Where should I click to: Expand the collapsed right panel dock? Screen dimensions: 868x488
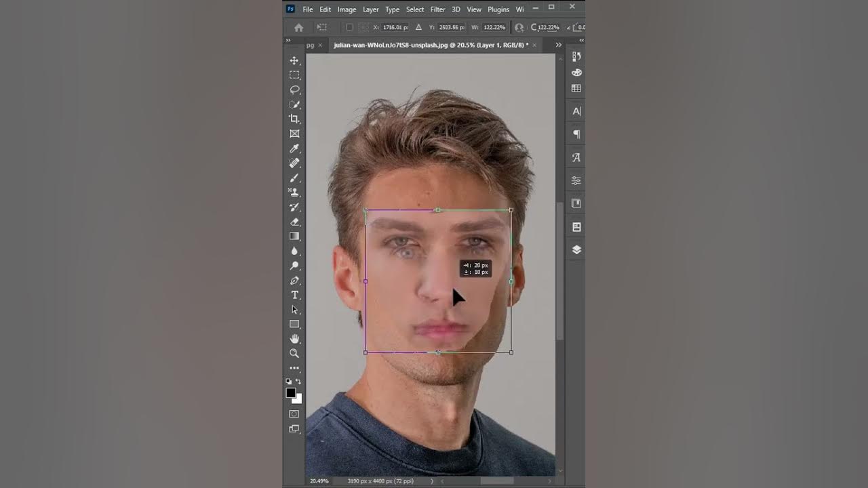pos(581,41)
